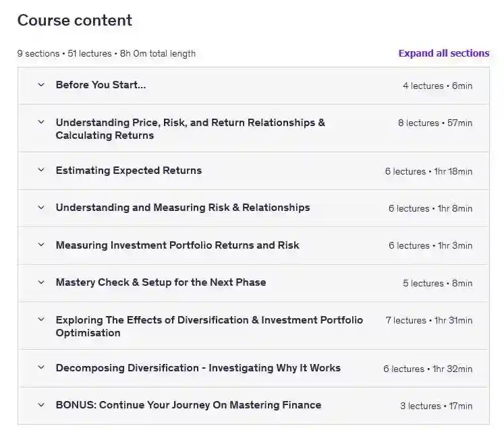Click the 8 lectures • 57min label
This screenshot has height=430, width=504.
point(435,123)
